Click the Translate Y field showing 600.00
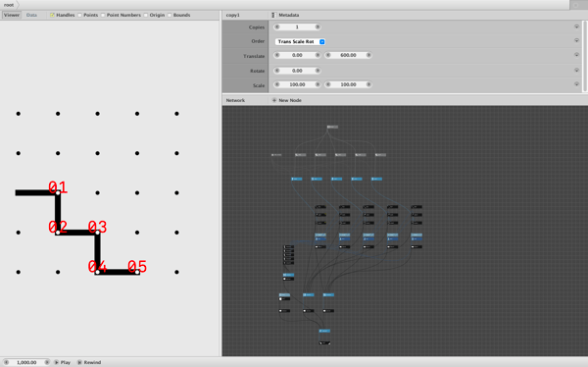Image resolution: width=588 pixels, height=367 pixels. coord(348,55)
